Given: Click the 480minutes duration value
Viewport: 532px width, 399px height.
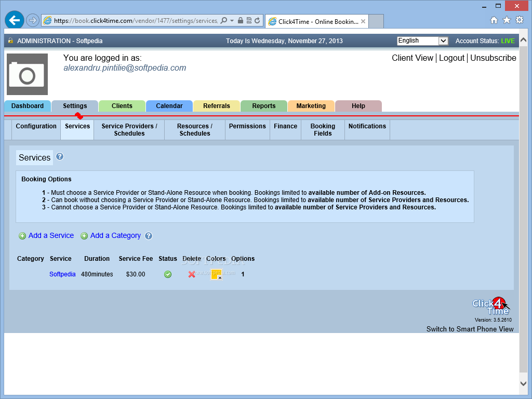Looking at the screenshot, I should tap(97, 274).
